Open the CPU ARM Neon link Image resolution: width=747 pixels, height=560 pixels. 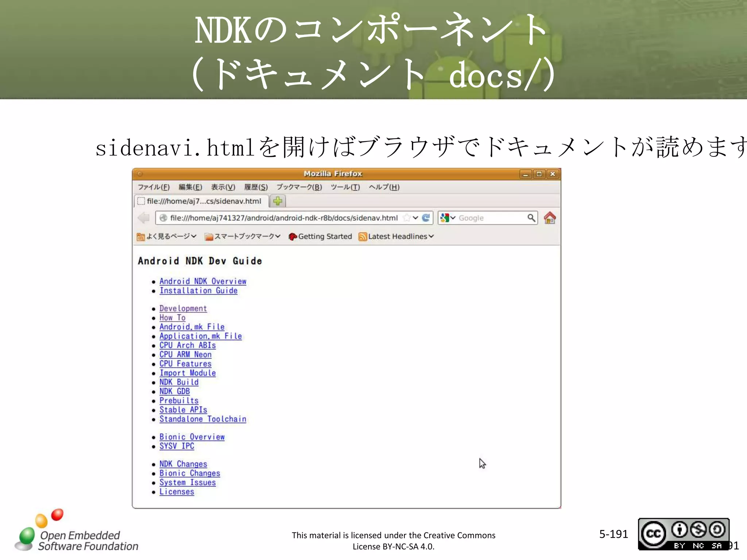pos(185,354)
